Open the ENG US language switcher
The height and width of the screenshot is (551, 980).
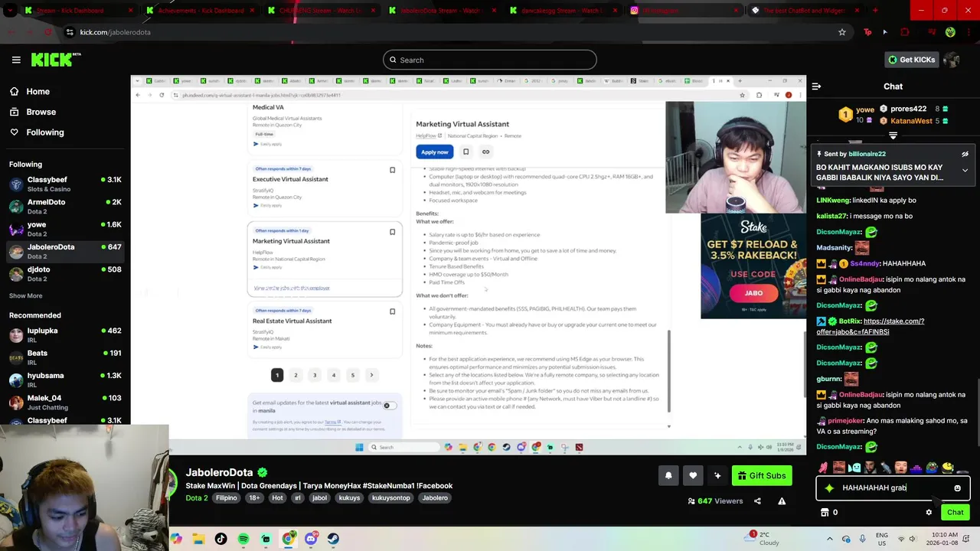(x=882, y=539)
